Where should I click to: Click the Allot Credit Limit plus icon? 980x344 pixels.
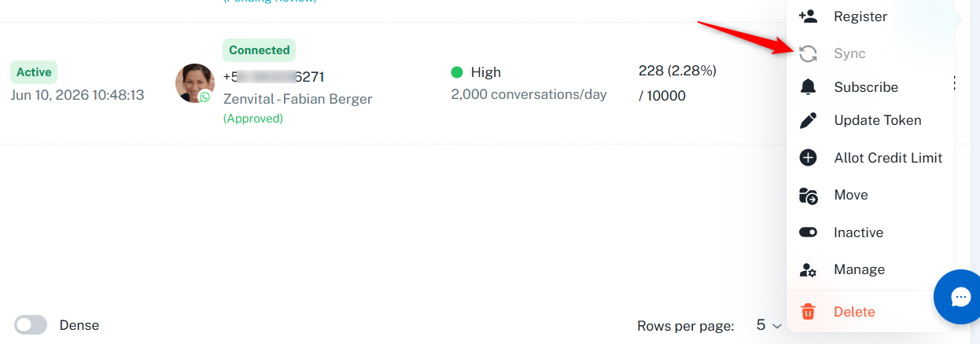tap(808, 158)
